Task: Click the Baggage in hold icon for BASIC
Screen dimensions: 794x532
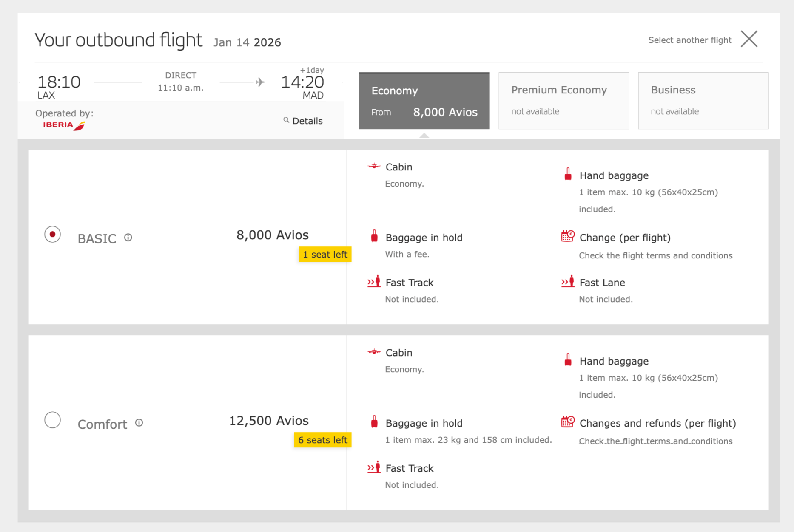Action: (374, 236)
